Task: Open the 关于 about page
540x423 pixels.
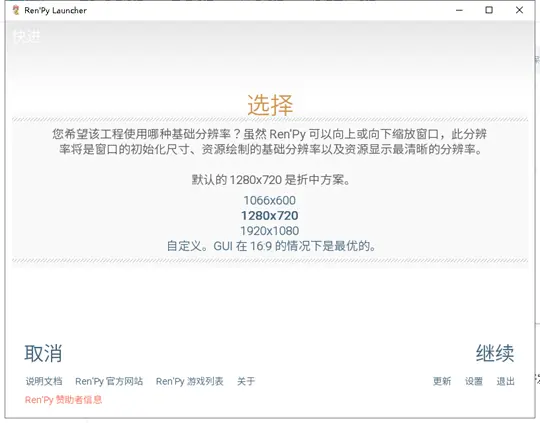Action: [246, 381]
